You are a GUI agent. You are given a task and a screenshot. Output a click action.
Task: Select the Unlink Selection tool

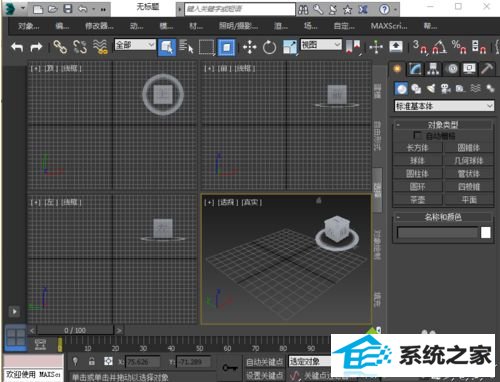pyautogui.click(x=80, y=47)
